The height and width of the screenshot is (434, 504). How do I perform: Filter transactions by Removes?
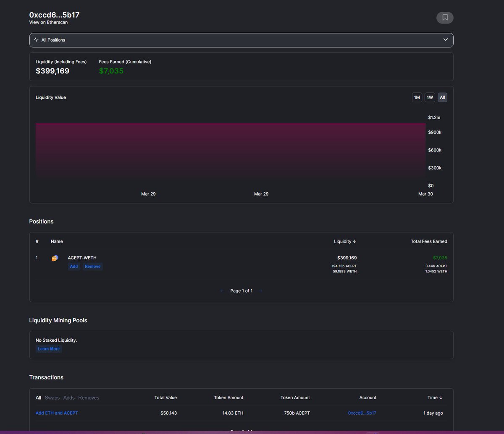(89, 397)
